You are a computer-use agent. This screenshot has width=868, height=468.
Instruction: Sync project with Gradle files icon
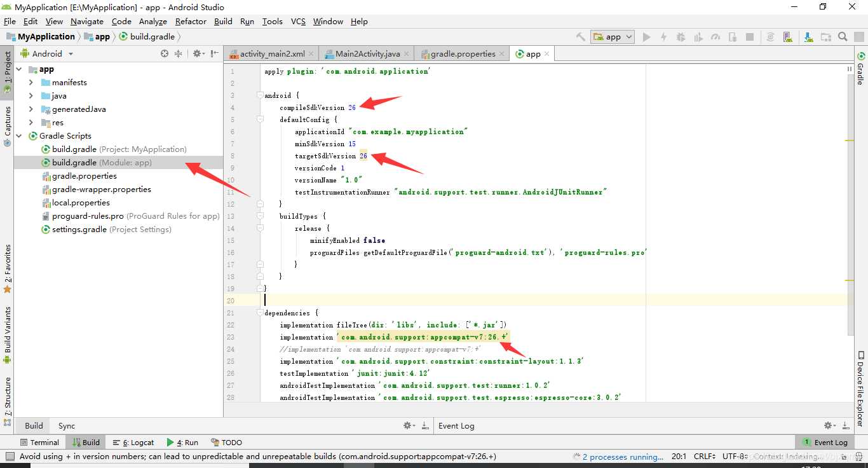(770, 37)
